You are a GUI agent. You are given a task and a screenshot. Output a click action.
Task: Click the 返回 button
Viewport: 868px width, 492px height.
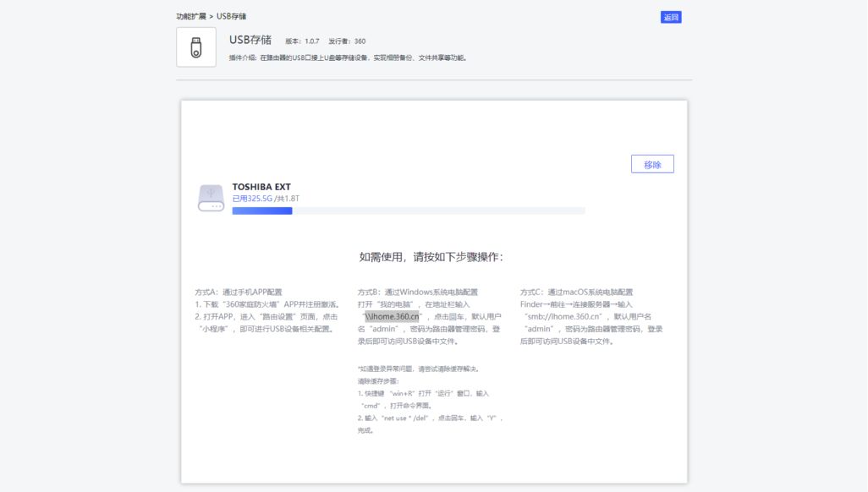pos(670,17)
